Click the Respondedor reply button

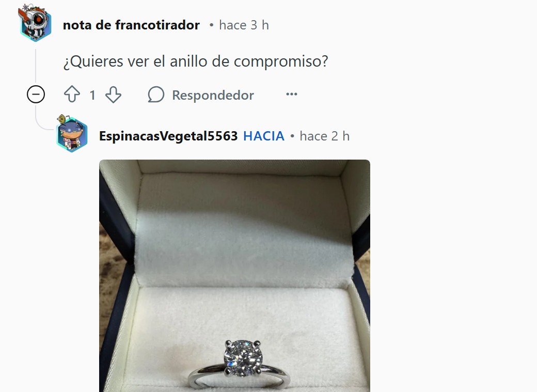click(x=201, y=95)
